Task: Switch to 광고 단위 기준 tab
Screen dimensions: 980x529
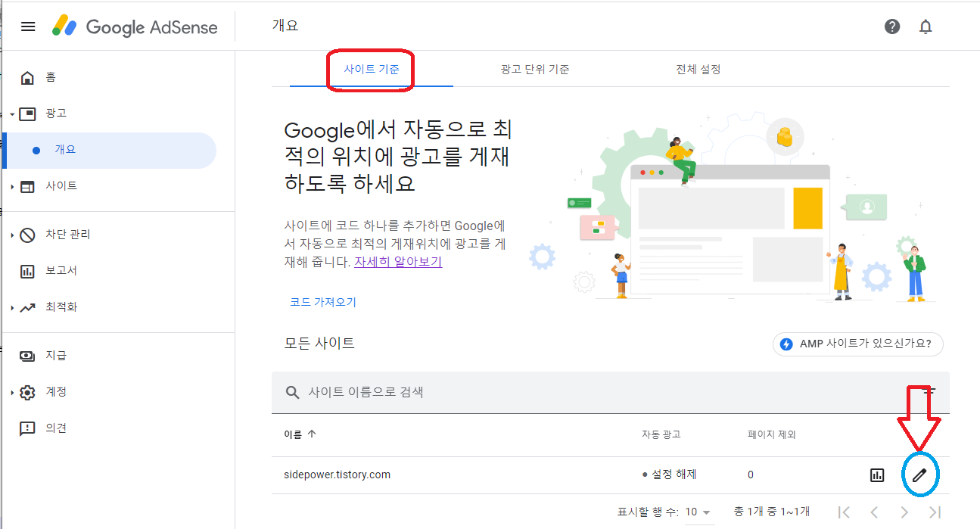Action: pos(535,70)
